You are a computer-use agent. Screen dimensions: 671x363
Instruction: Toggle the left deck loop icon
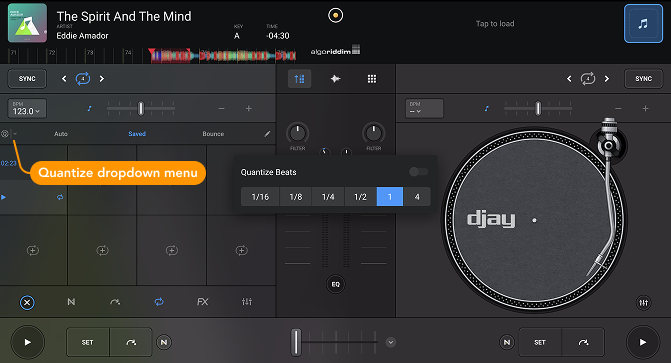(83, 79)
